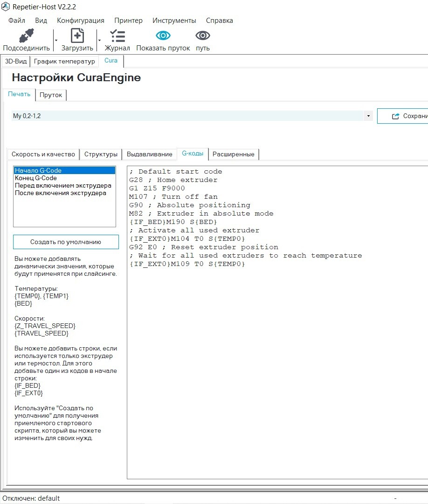The width and height of the screenshot is (428, 504).
Task: Open the Структуры tab
Action: pos(101,154)
